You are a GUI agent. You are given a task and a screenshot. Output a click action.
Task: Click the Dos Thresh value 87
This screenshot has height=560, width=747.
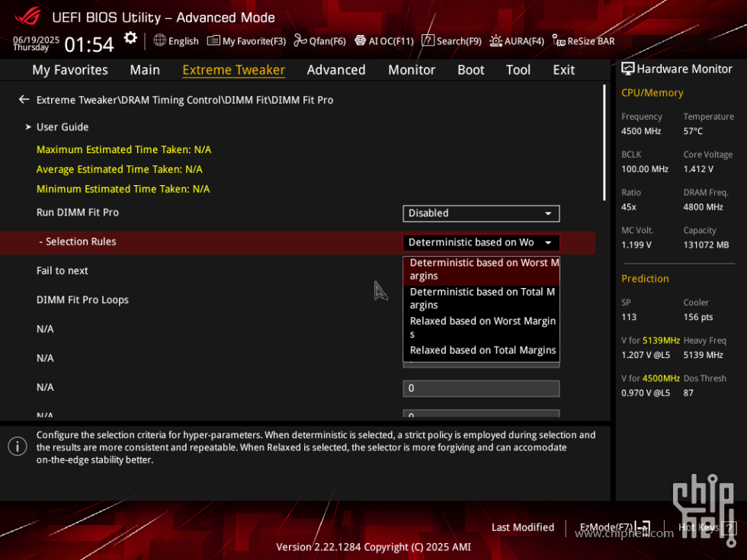688,393
